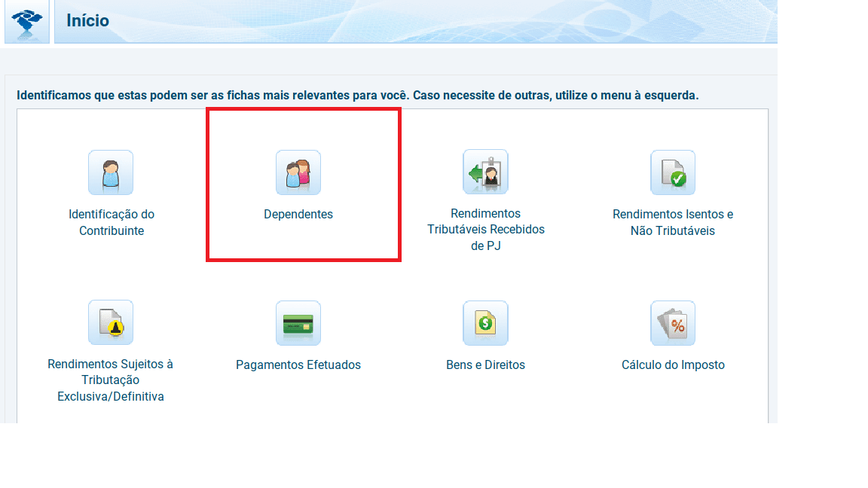The height and width of the screenshot is (488, 868).
Task: Click the 'Identificamos que estas podem ser' notice text
Action: coord(357,96)
